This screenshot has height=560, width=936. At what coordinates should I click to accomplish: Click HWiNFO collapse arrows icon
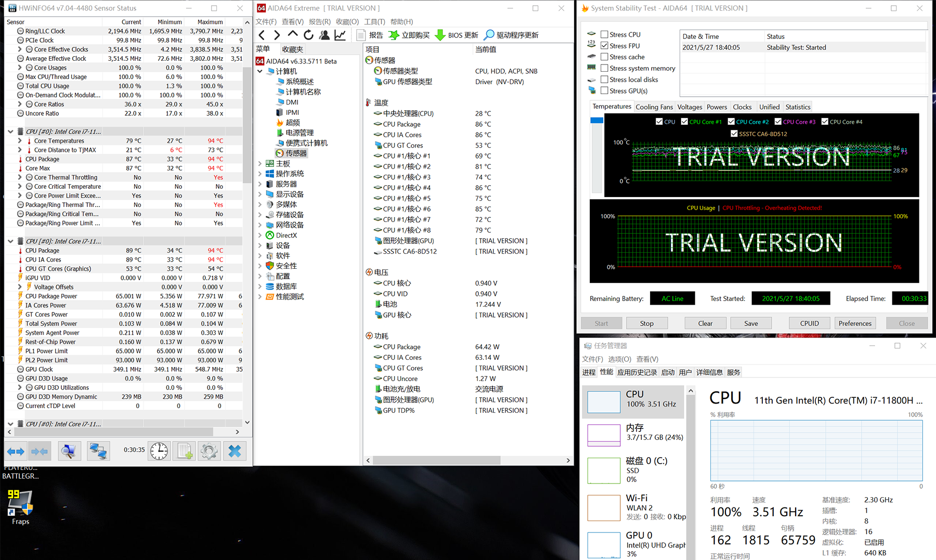coord(40,451)
